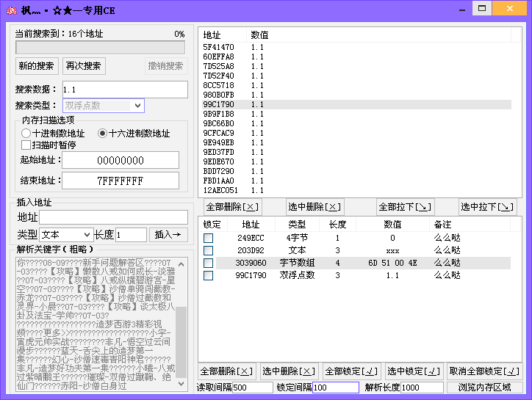Click the 锁定 column header
Image resolution: width=532 pixels, height=400 pixels.
pos(212,225)
